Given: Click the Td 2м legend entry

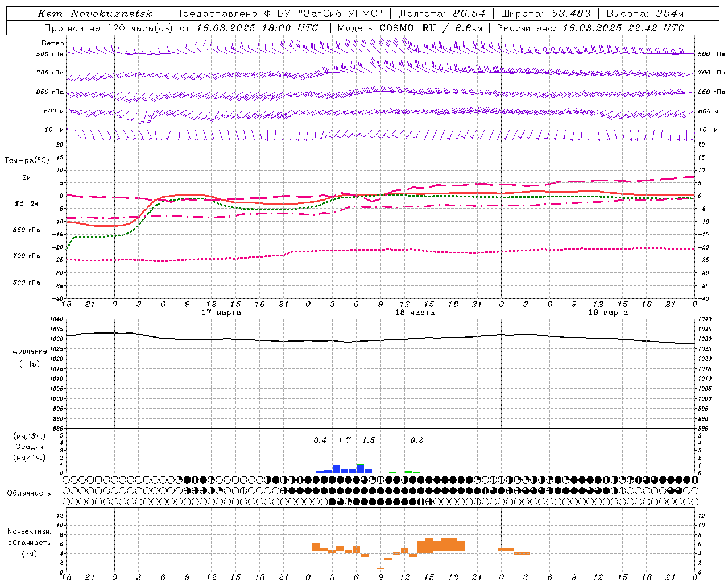Looking at the screenshot, I should click(26, 206).
